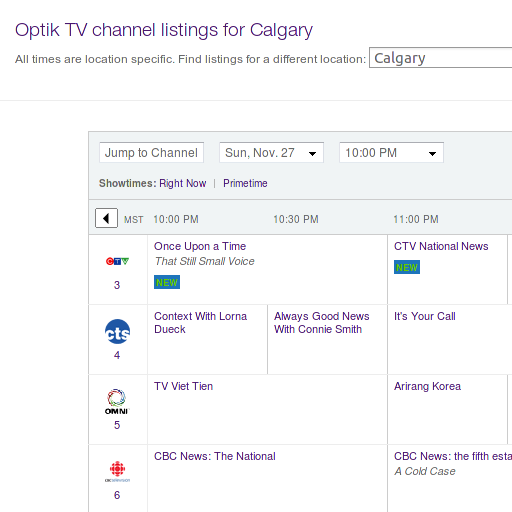The image size is (512, 512).
Task: Click episode title That Still Small Voice
Action: 204,261
